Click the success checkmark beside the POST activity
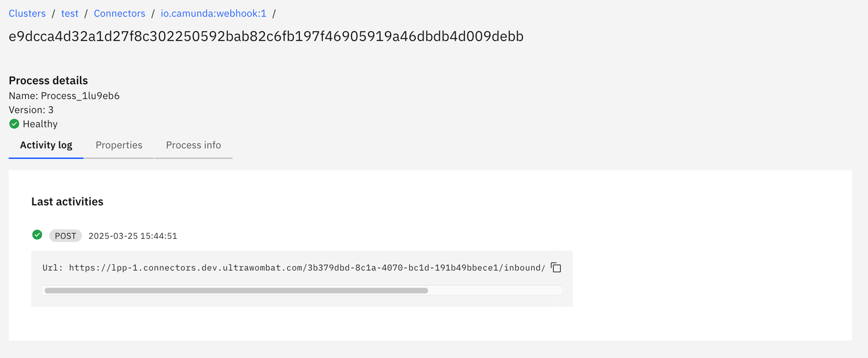 click(x=37, y=235)
